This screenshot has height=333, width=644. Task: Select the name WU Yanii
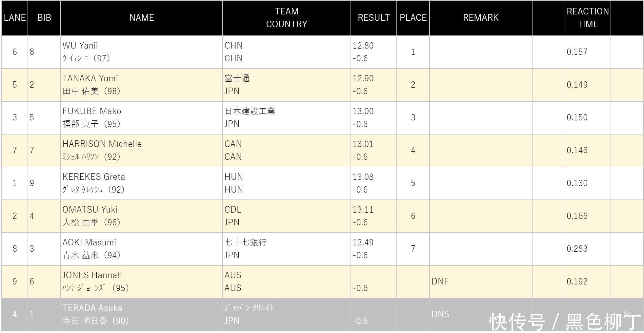[80, 46]
